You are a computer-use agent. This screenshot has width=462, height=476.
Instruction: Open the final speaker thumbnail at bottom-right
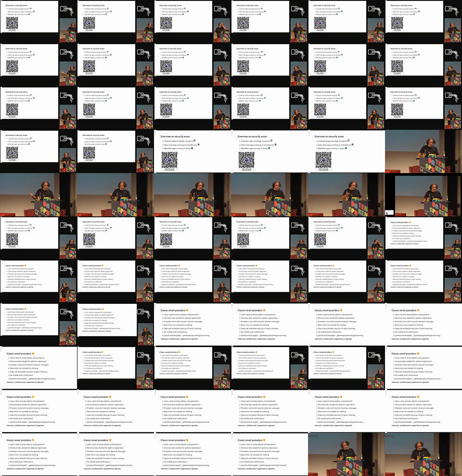pyautogui.click(x=423, y=454)
